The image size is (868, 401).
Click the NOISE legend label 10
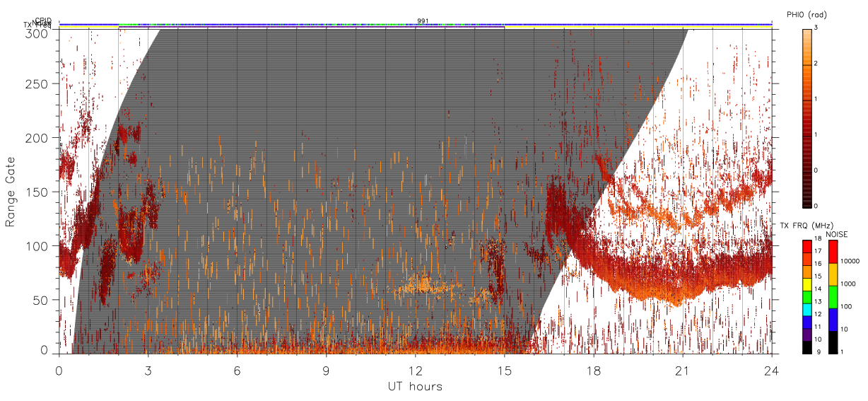pyautogui.click(x=844, y=330)
